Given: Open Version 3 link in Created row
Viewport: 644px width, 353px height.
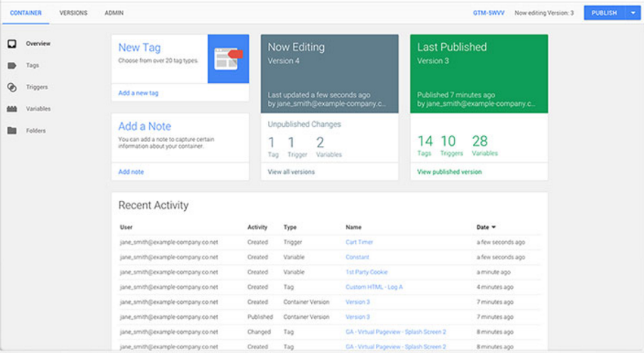Looking at the screenshot, I should click(358, 302).
